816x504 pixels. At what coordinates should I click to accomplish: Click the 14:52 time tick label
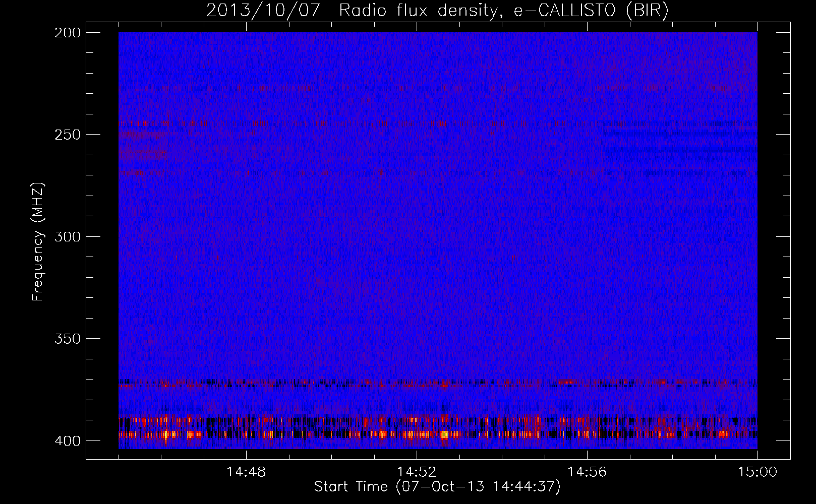click(417, 472)
